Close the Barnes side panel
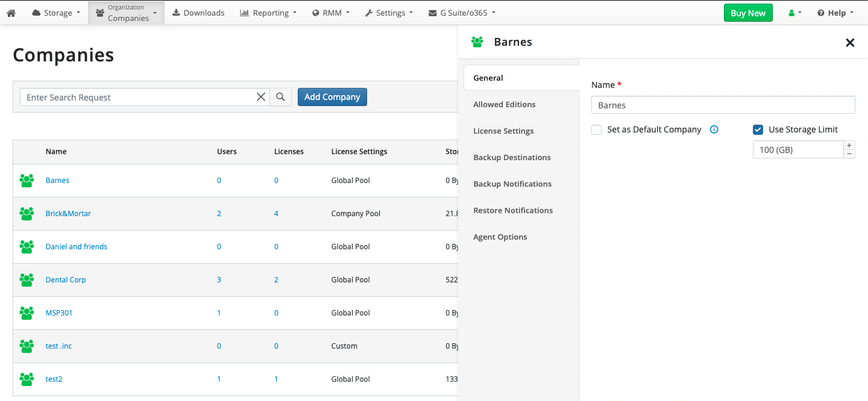 coord(850,42)
